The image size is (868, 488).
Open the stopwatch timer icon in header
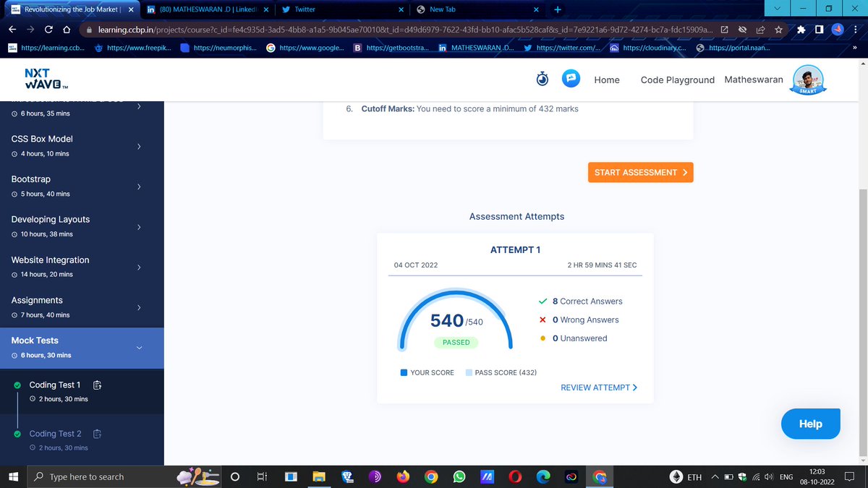[542, 80]
